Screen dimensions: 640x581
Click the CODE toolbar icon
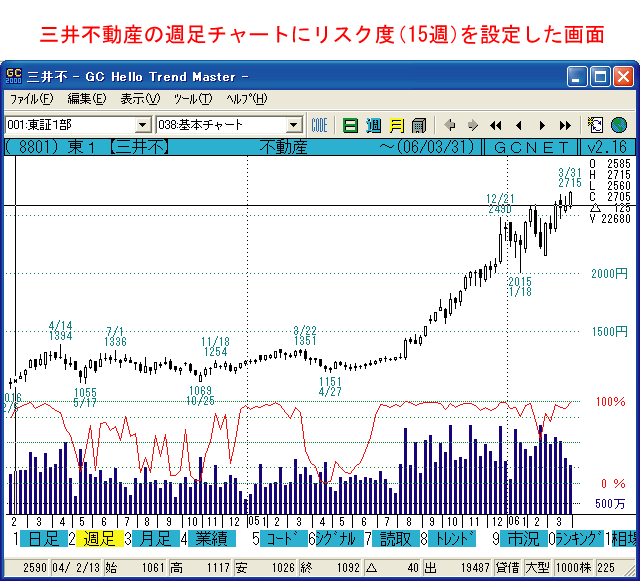(319, 125)
